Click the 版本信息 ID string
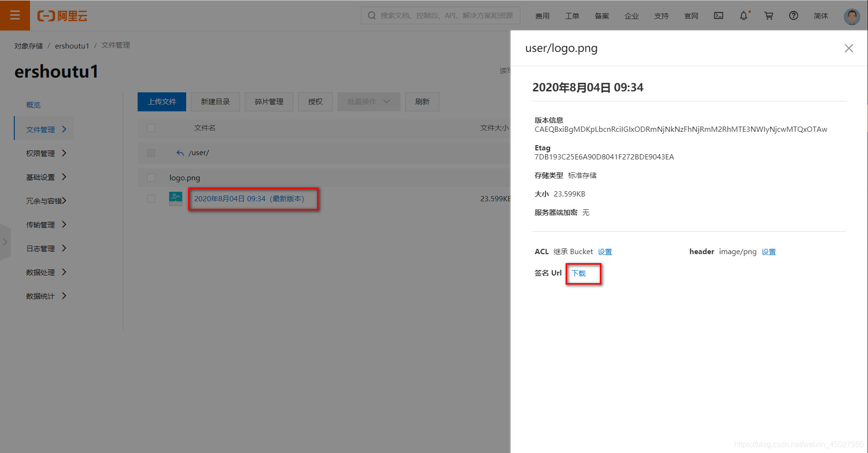This screenshot has width=868, height=453. pos(681,129)
